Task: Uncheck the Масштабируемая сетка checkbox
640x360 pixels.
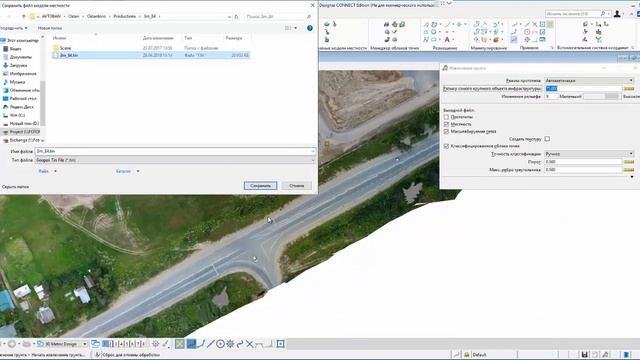Action: tap(446, 131)
